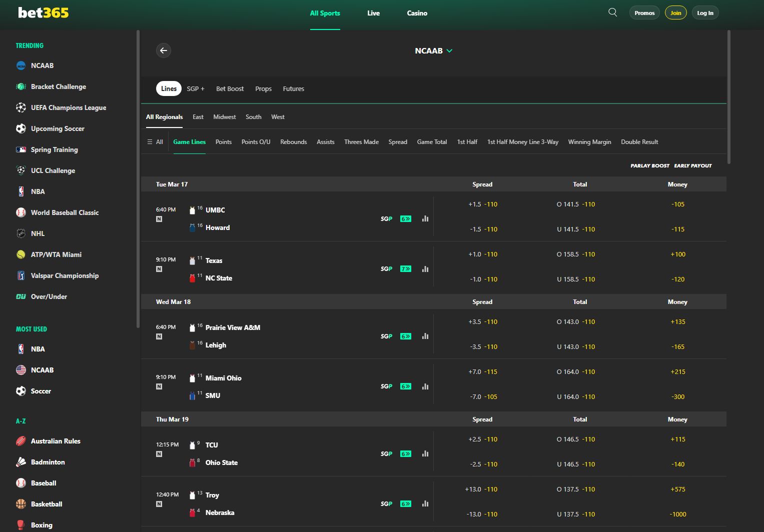Click the Join button

[675, 12]
